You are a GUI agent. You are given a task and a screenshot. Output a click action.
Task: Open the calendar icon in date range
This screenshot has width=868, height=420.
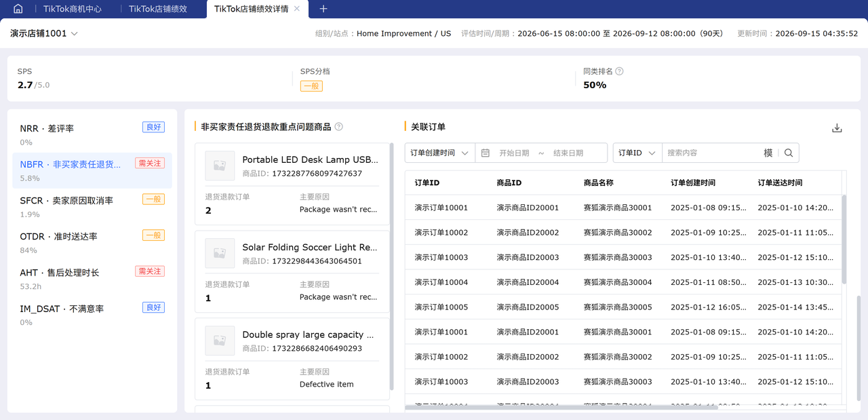point(486,153)
